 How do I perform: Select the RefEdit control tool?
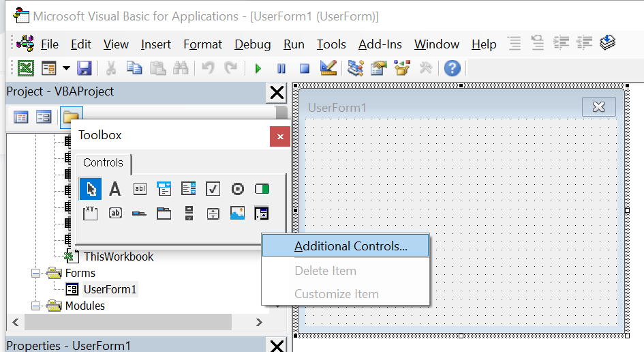click(262, 214)
